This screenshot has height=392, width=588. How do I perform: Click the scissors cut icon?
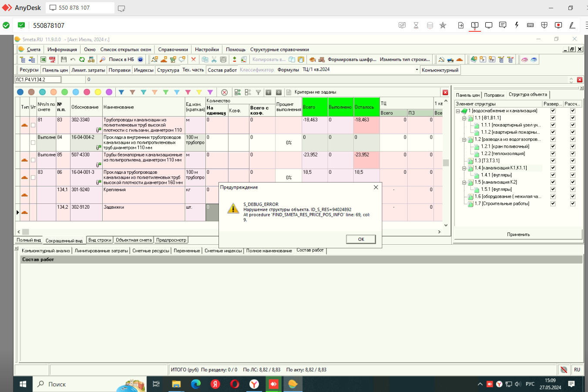tap(214, 59)
